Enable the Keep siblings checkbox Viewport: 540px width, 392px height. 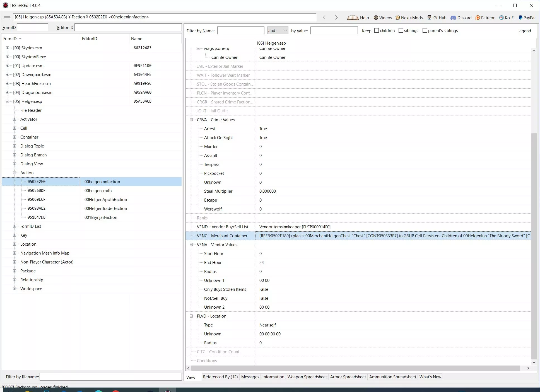point(401,30)
